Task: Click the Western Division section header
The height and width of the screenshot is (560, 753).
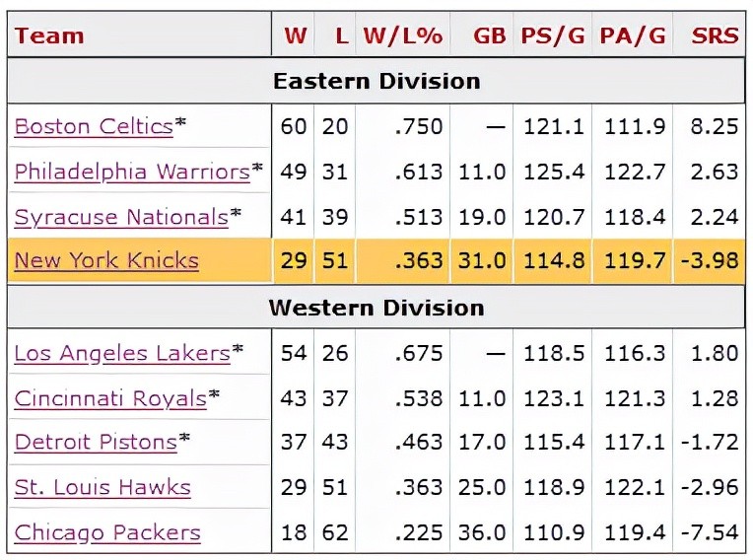Action: (x=376, y=308)
